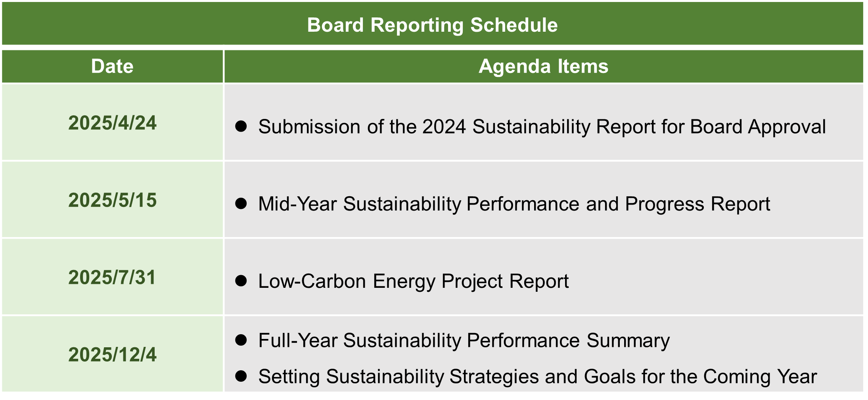Click the Board Reporting Schedule title

(432, 25)
